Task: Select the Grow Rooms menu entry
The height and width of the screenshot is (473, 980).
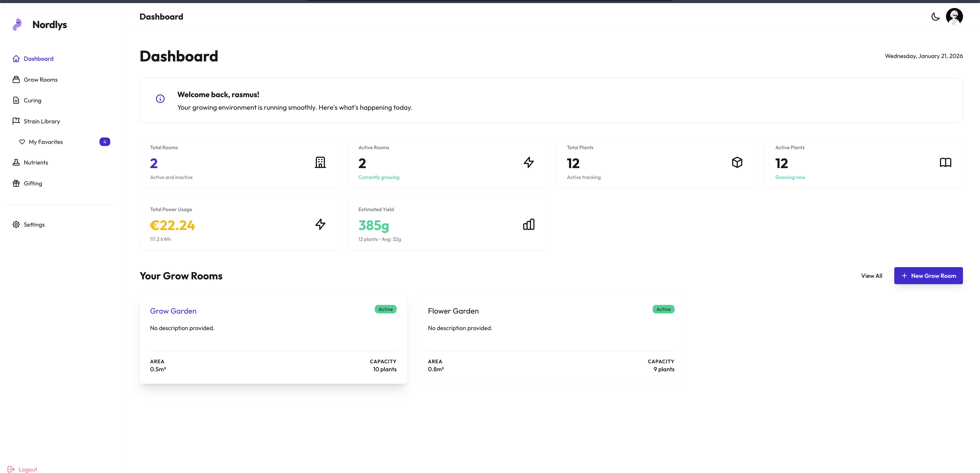Action: 41,79
